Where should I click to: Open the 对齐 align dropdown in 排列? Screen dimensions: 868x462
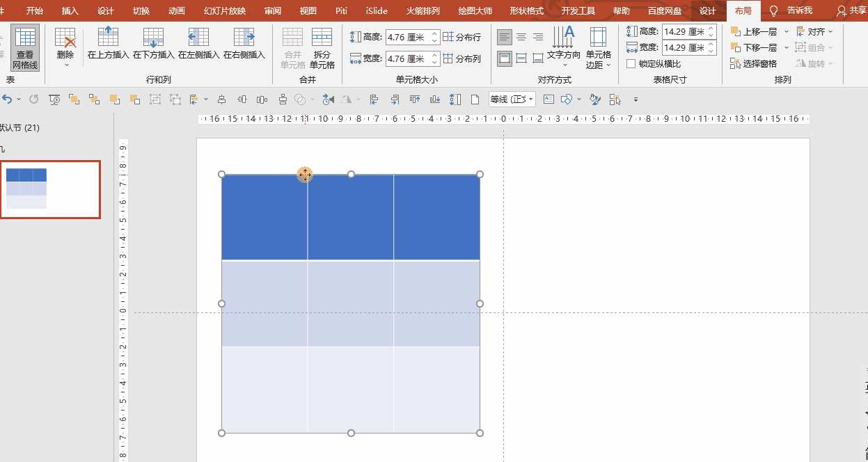click(814, 31)
